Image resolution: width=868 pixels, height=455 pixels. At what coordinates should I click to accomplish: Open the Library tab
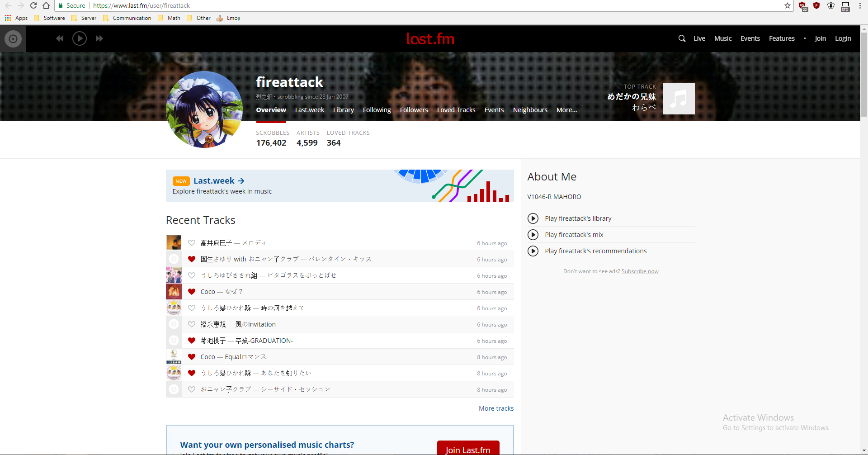tap(343, 110)
